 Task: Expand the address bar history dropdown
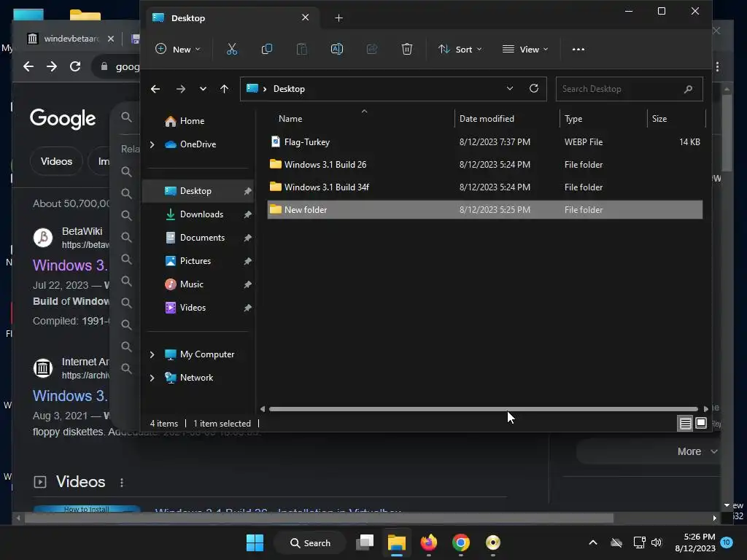510,88
